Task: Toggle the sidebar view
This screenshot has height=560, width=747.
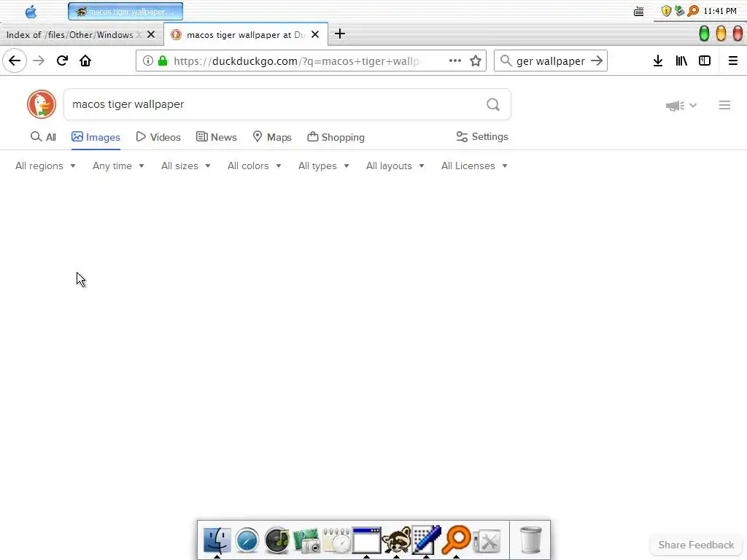Action: pyautogui.click(x=705, y=61)
